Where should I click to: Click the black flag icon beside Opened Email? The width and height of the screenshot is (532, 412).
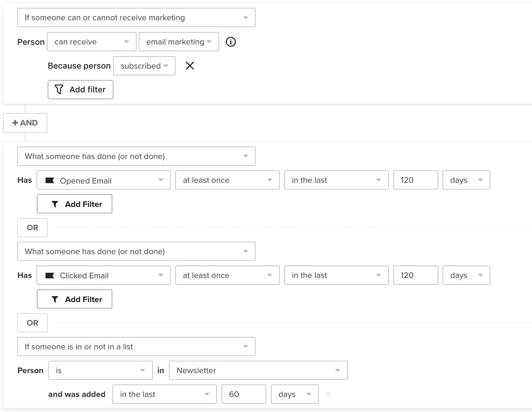tap(50, 180)
